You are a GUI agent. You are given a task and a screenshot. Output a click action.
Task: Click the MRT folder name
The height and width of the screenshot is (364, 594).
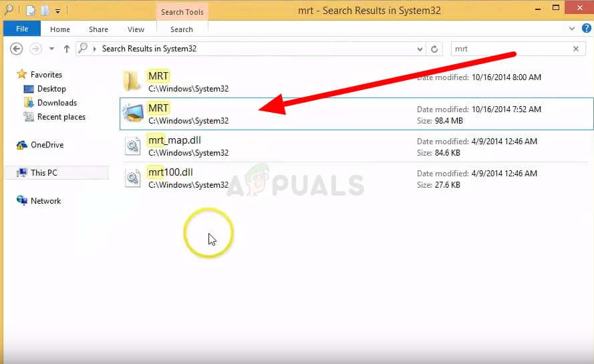(x=158, y=76)
